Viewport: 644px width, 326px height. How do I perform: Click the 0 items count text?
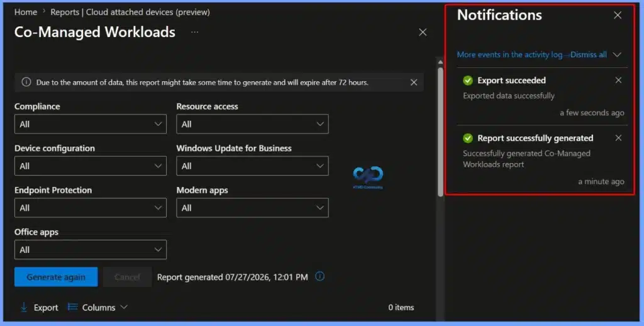click(x=401, y=308)
